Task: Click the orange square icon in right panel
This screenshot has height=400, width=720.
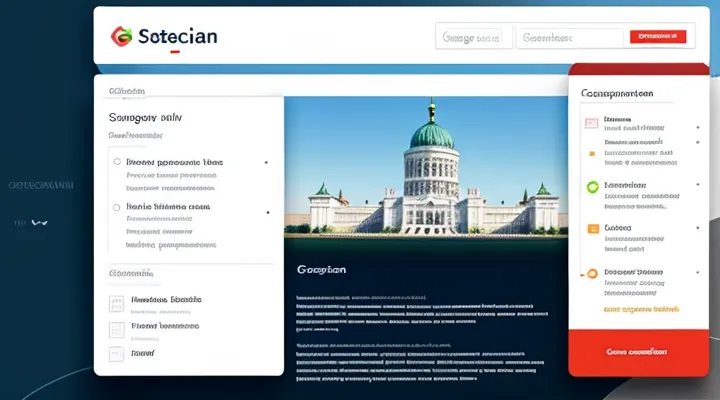Action: click(593, 229)
